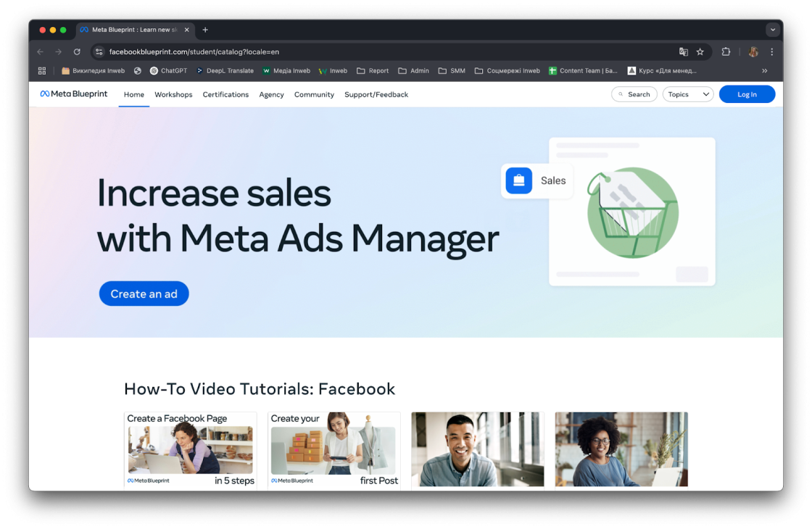The height and width of the screenshot is (529, 812).
Task: Open the ChatGPT bookmark
Action: [x=168, y=71]
